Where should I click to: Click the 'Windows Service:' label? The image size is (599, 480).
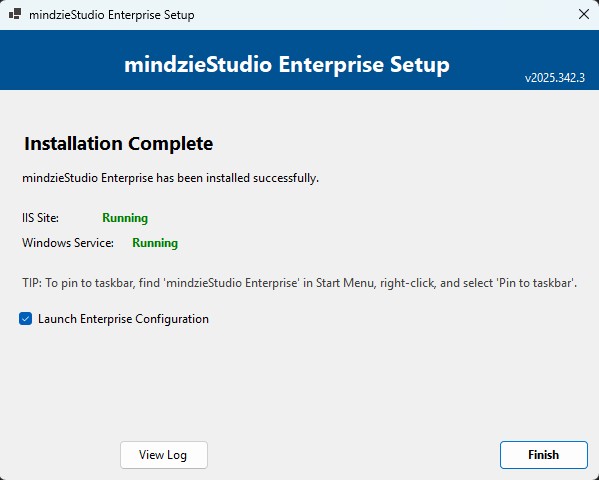click(x=68, y=243)
